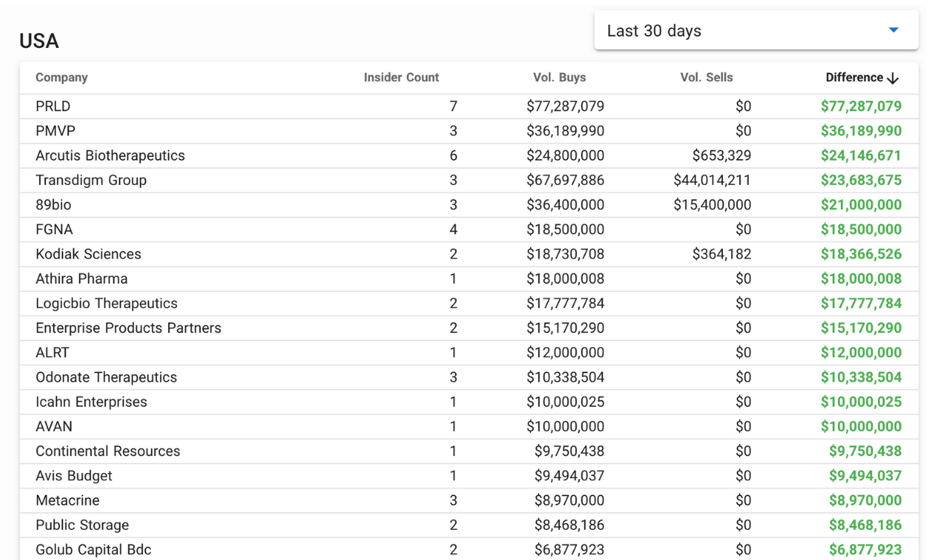Image resolution: width=936 pixels, height=560 pixels.
Task: Click the sort arrow next to Difference
Action: [893, 77]
